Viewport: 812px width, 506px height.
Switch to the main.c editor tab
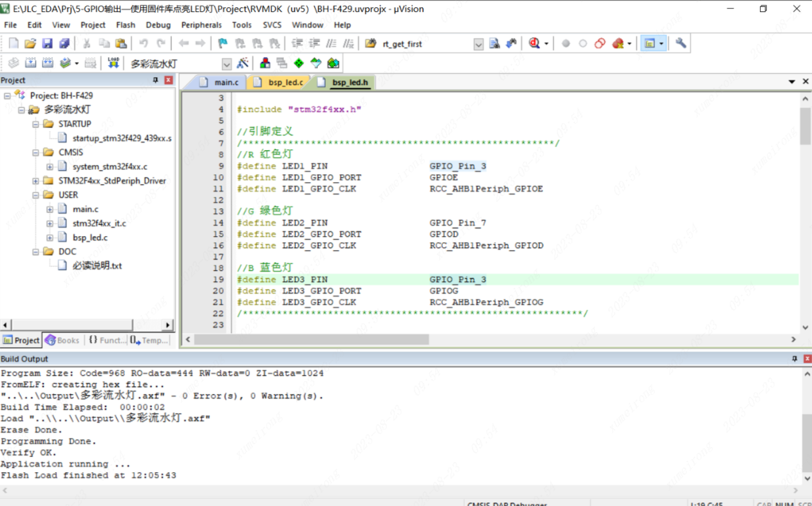(x=226, y=82)
